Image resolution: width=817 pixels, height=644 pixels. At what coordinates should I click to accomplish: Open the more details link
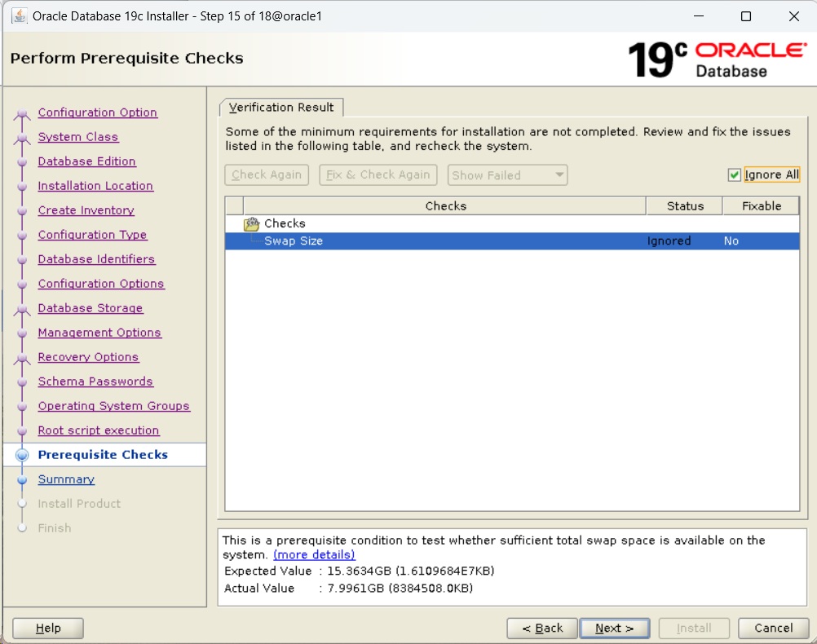tap(314, 554)
